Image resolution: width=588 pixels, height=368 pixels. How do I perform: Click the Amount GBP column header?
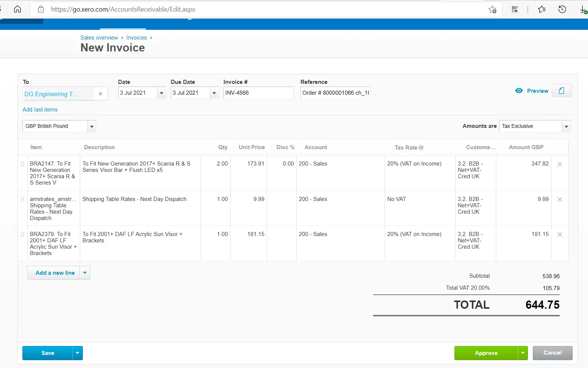[x=526, y=147]
